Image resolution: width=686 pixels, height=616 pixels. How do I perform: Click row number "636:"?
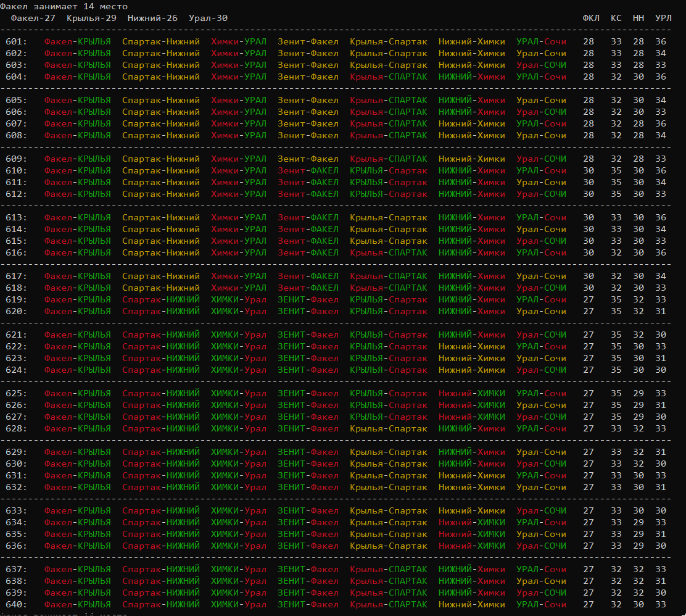click(x=16, y=546)
